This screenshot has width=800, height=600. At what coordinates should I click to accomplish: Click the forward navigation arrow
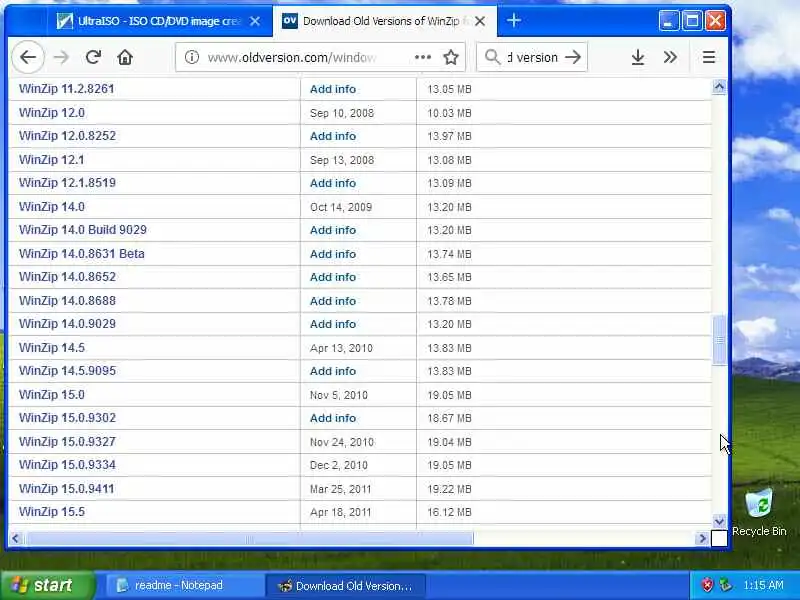click(61, 57)
